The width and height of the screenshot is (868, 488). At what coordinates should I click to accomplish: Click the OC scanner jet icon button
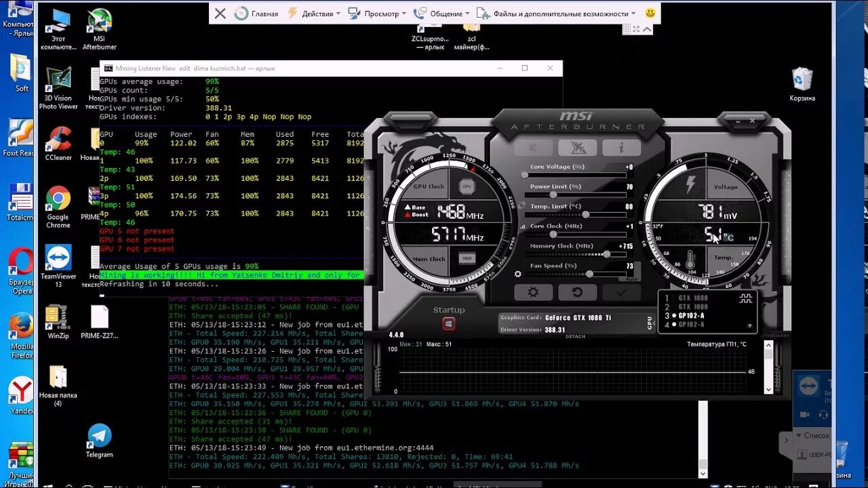pos(577,147)
